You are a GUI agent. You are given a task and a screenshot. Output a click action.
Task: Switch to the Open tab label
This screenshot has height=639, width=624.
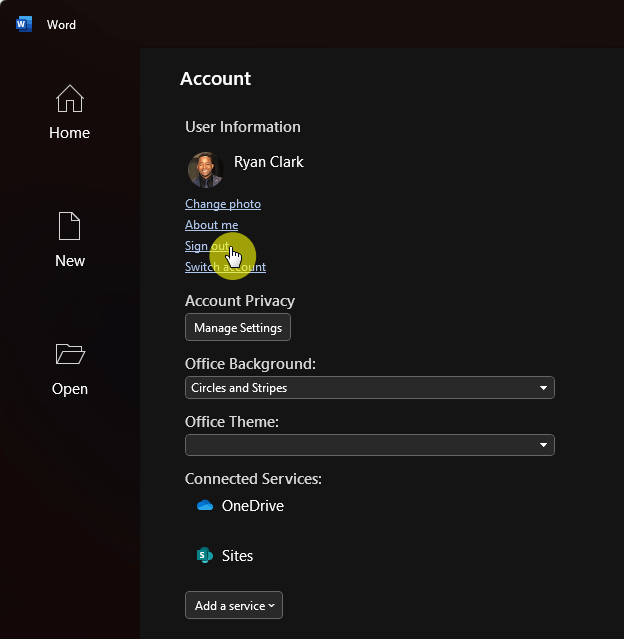pyautogui.click(x=70, y=389)
